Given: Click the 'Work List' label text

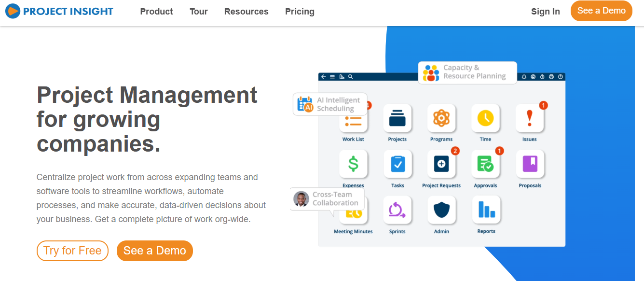Looking at the screenshot, I should 353,139.
